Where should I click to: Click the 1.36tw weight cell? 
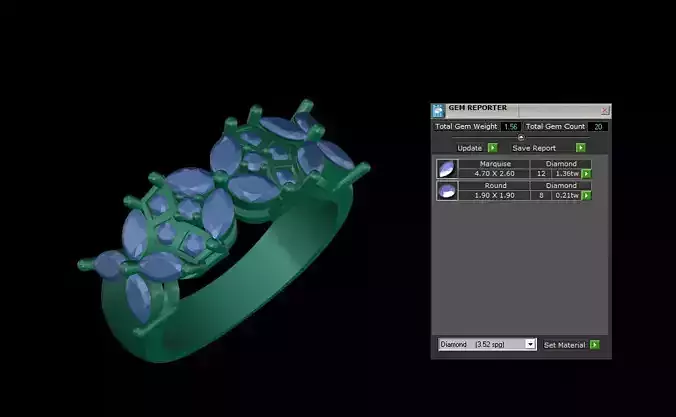pyautogui.click(x=567, y=173)
